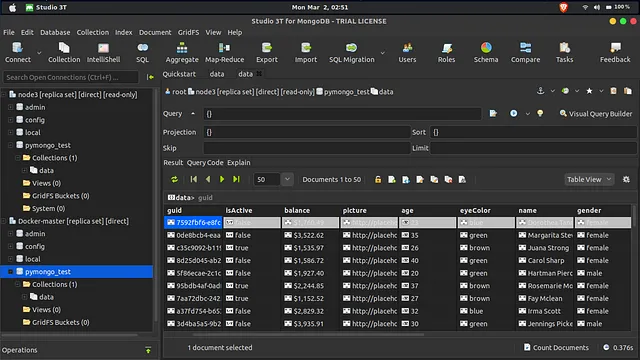Open the Visual Query Builder
Screen dimensions: 640x360
[x=596, y=113]
